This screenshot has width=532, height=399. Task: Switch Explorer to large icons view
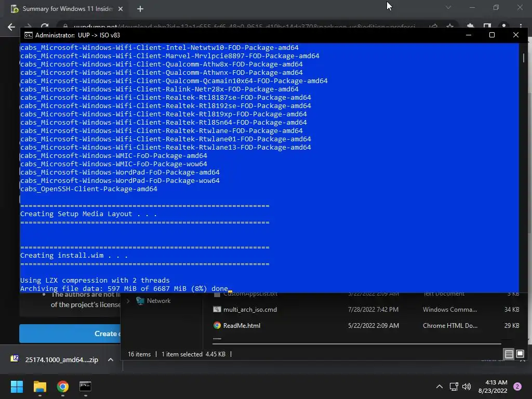(x=520, y=354)
